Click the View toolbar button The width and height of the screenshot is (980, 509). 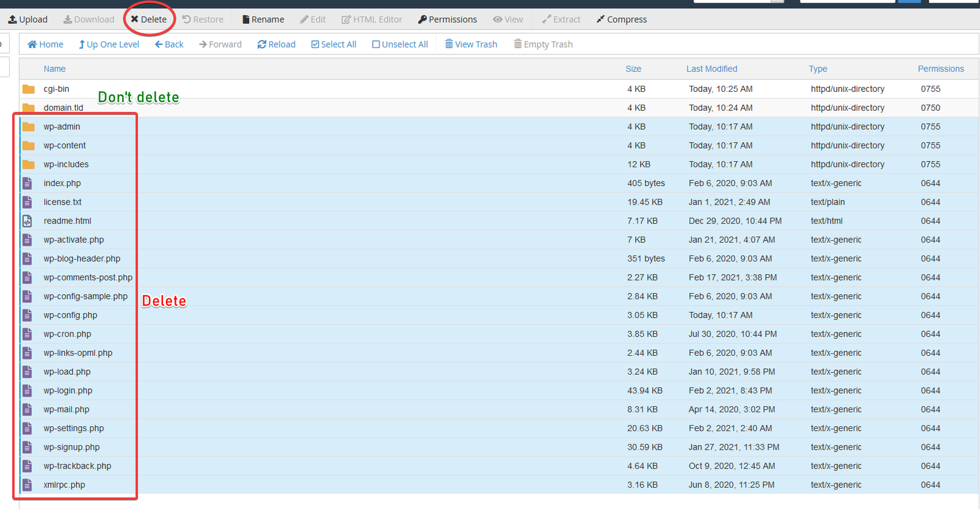click(x=508, y=20)
